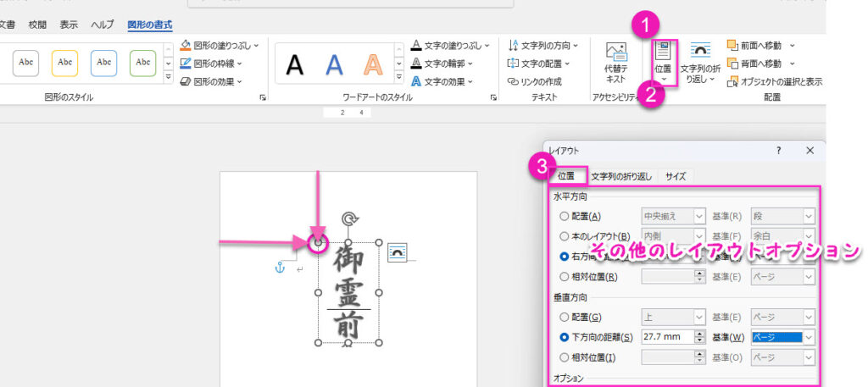Click 前面へ移動 bring forward button
Image resolution: width=868 pixels, height=387 pixels.
click(x=754, y=46)
